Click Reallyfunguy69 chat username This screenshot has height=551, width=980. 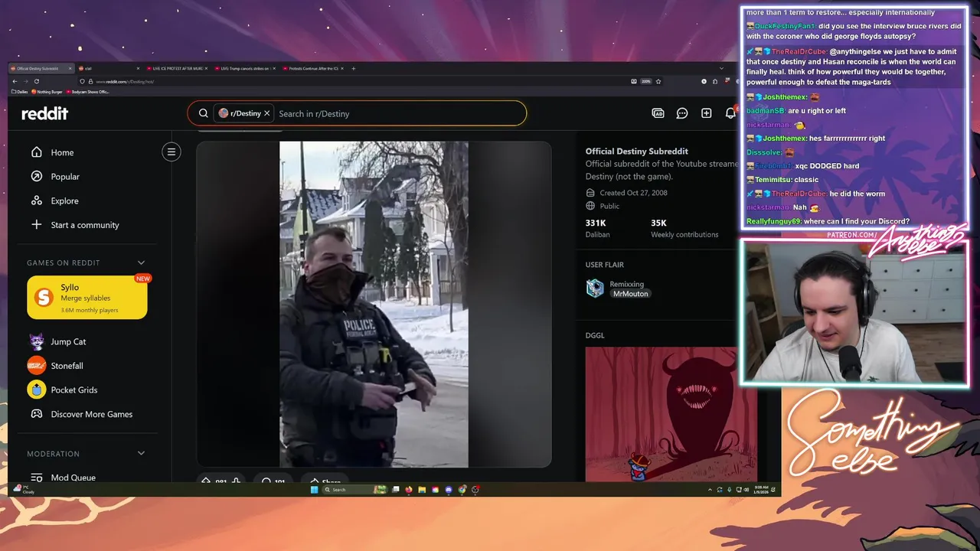pyautogui.click(x=773, y=221)
